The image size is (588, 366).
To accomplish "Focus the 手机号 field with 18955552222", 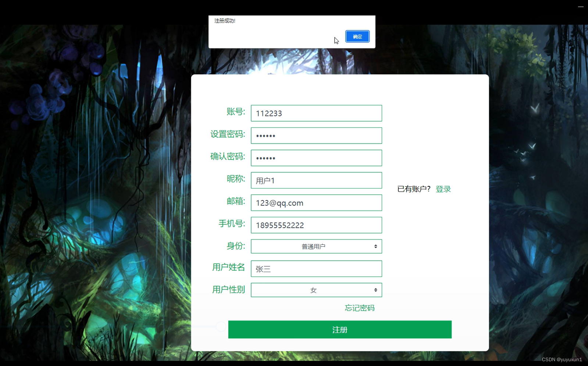I will (x=316, y=225).
